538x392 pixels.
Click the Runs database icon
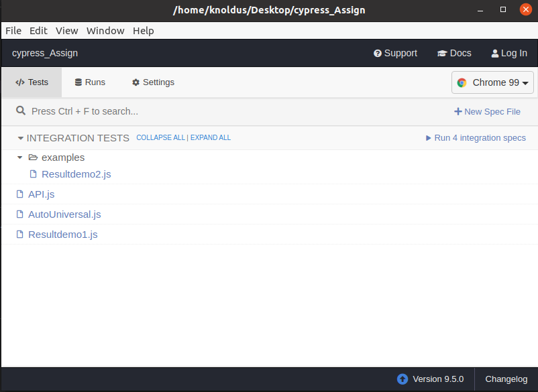coord(78,82)
